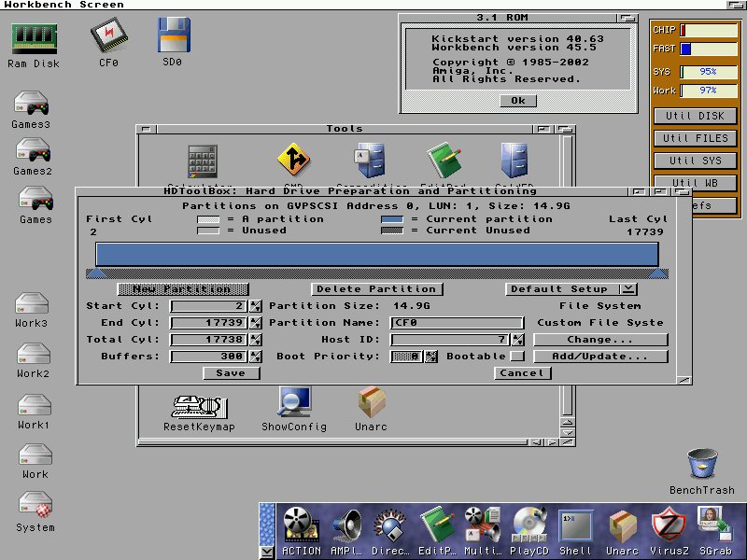Click the SYS 95% usage gauge
Image resolution: width=747 pixels, height=560 pixels.
pos(708,72)
